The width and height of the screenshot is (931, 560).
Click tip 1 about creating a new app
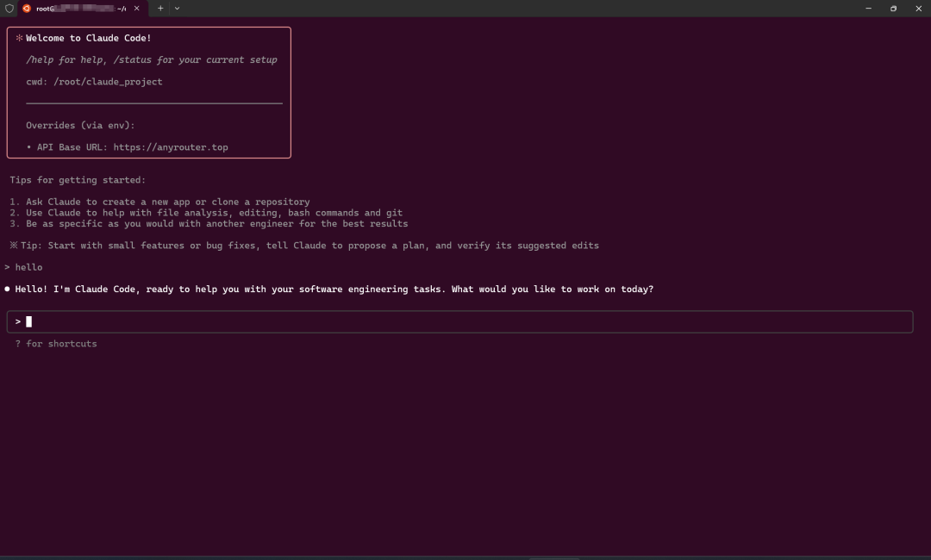pos(159,202)
